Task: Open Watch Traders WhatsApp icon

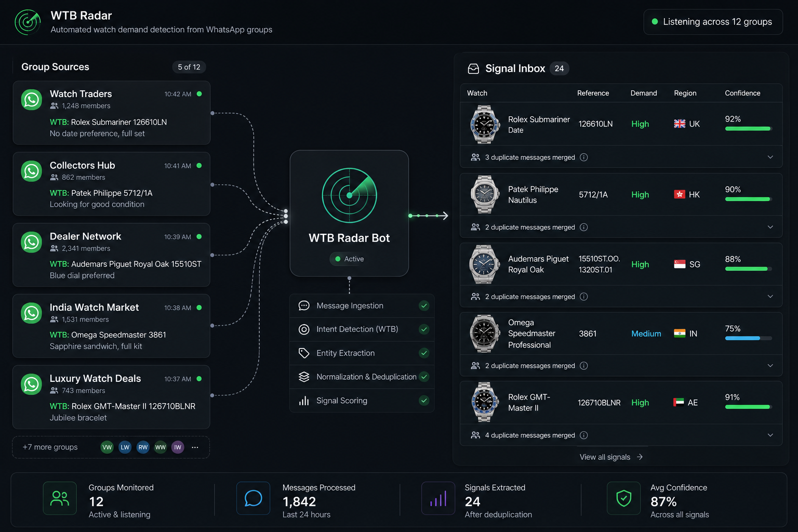Action: click(x=32, y=99)
